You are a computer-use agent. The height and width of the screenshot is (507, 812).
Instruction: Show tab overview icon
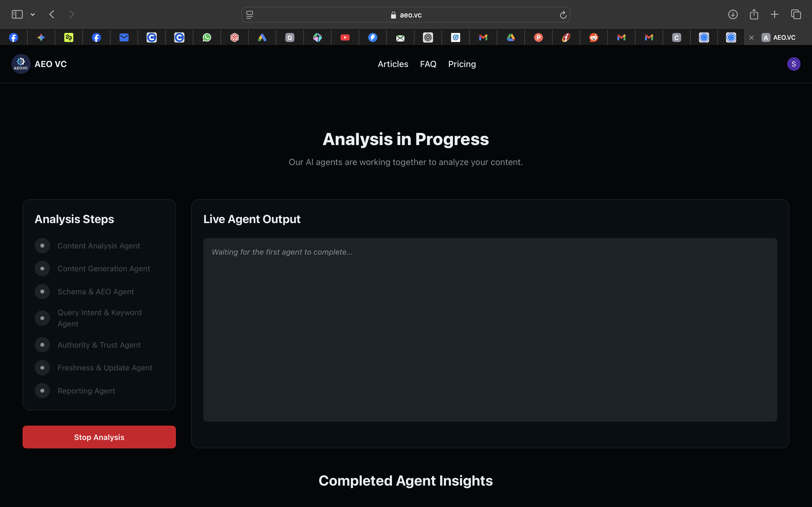(796, 14)
